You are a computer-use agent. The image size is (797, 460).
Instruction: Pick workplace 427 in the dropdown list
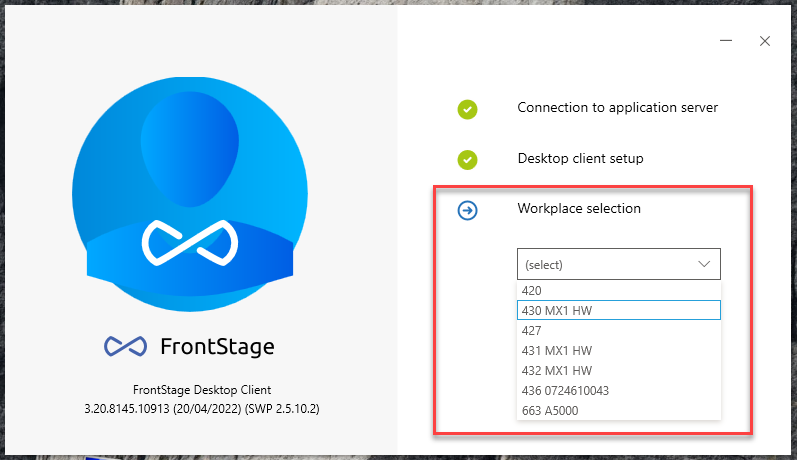coord(619,330)
